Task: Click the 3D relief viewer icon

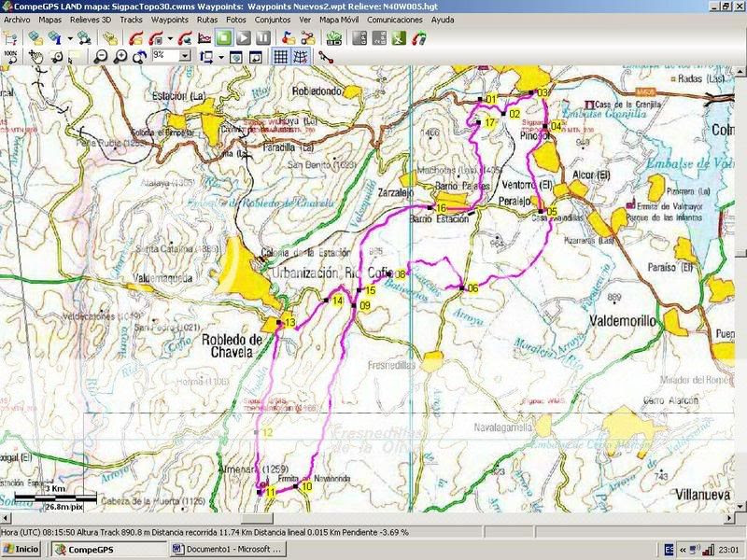Action: coord(334,38)
